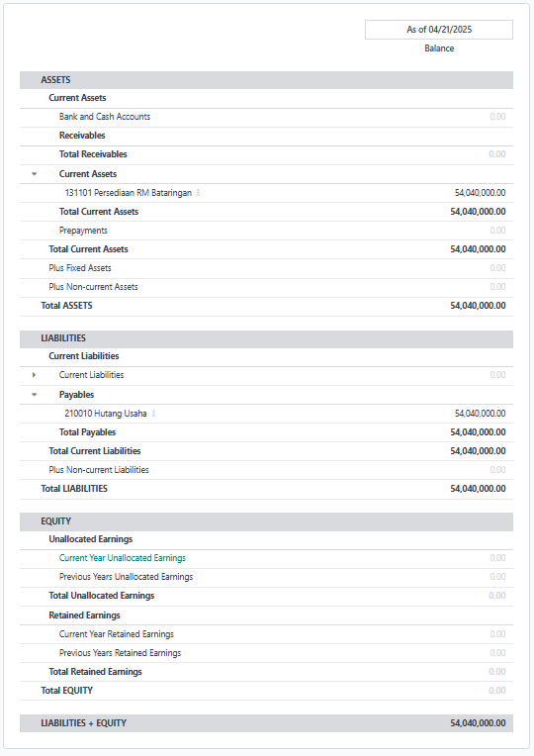534x756 pixels.
Task: Open options menu for 131101 Persediaan RM Bataringan
Action: [198, 193]
